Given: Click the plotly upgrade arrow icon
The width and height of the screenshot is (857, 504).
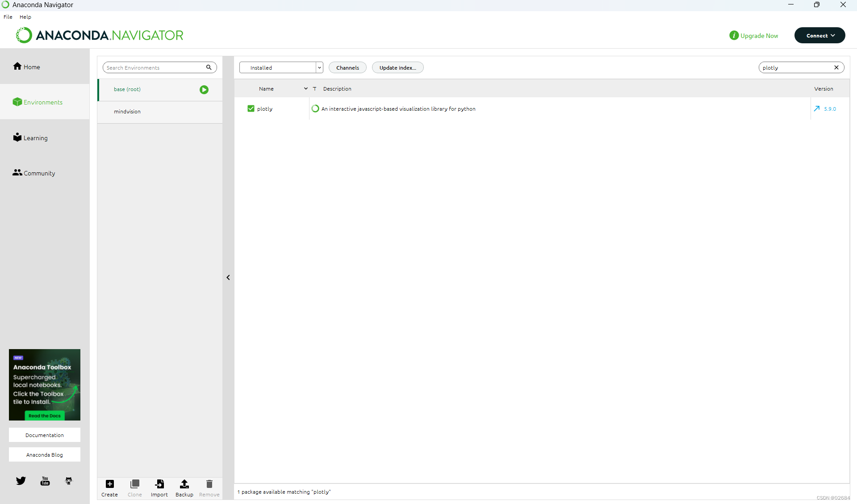Looking at the screenshot, I should (x=817, y=108).
